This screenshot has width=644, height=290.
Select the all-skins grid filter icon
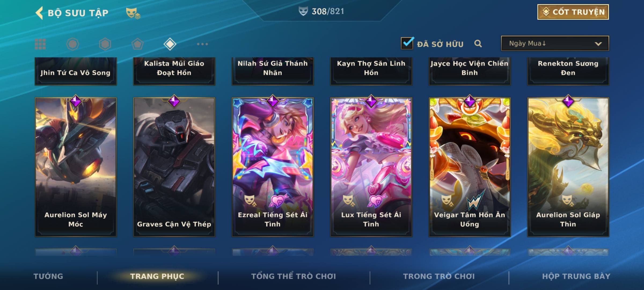coord(40,44)
